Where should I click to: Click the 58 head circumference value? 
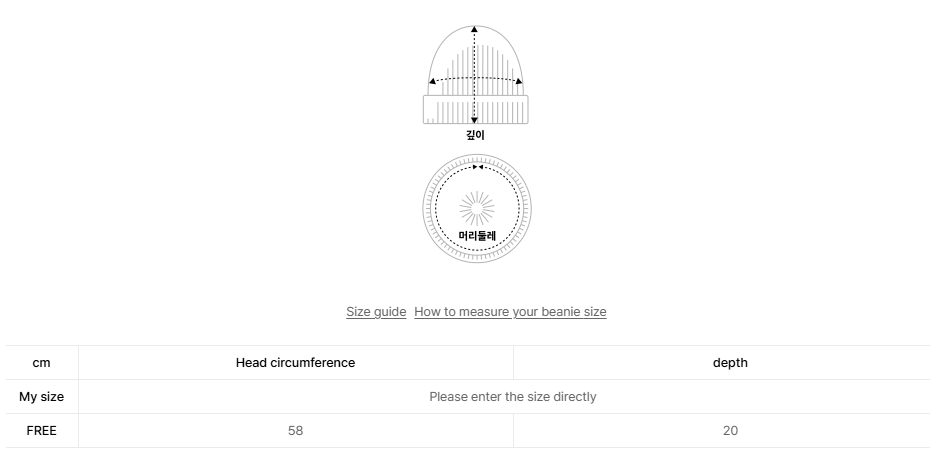pyautogui.click(x=295, y=431)
